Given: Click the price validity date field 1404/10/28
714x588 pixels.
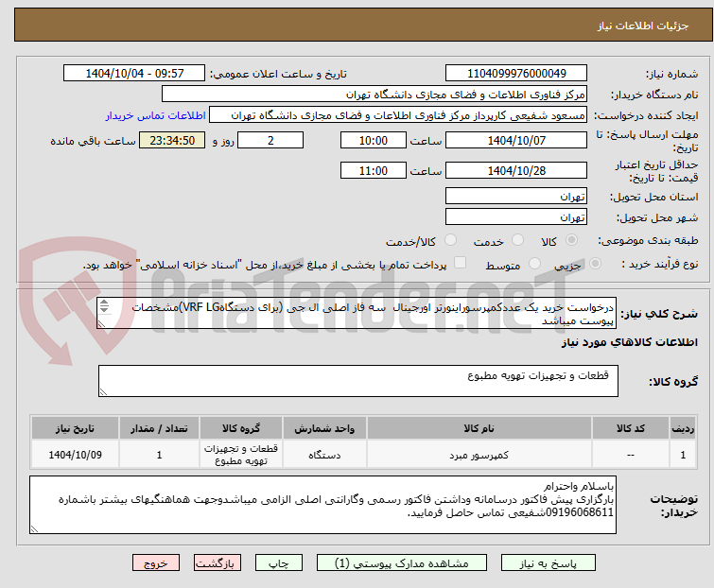Looking at the screenshot, I should pos(516,171).
